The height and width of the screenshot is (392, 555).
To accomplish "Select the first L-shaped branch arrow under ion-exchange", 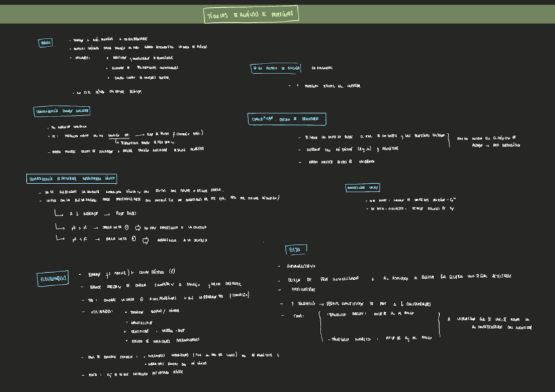I will pyautogui.click(x=59, y=214).
